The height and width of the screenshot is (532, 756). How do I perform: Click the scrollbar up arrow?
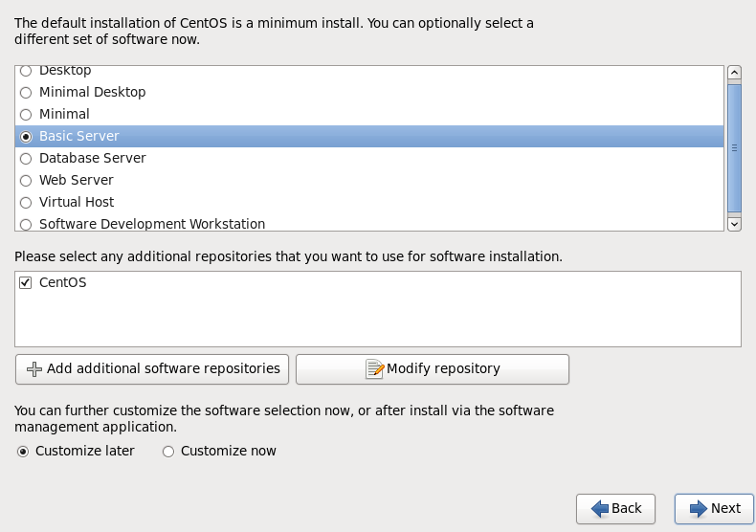734,73
